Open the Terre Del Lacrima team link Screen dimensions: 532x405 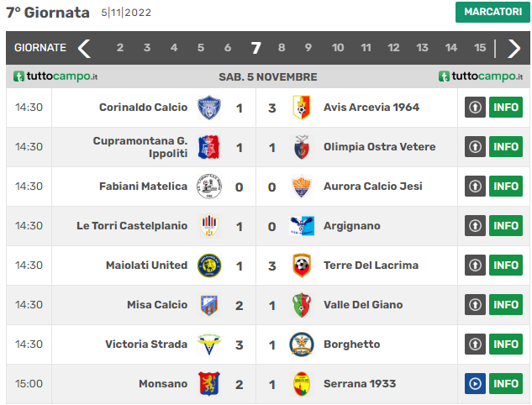[371, 266]
